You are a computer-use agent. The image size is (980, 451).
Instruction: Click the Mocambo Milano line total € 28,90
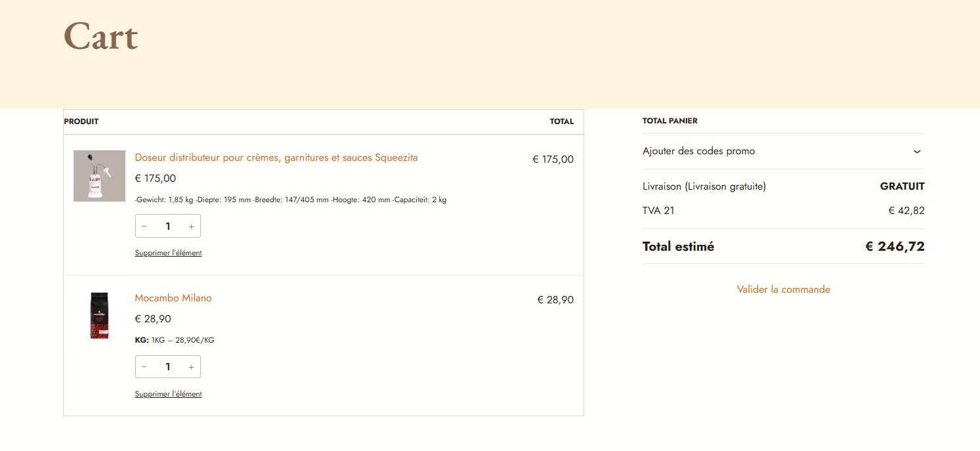coord(555,300)
